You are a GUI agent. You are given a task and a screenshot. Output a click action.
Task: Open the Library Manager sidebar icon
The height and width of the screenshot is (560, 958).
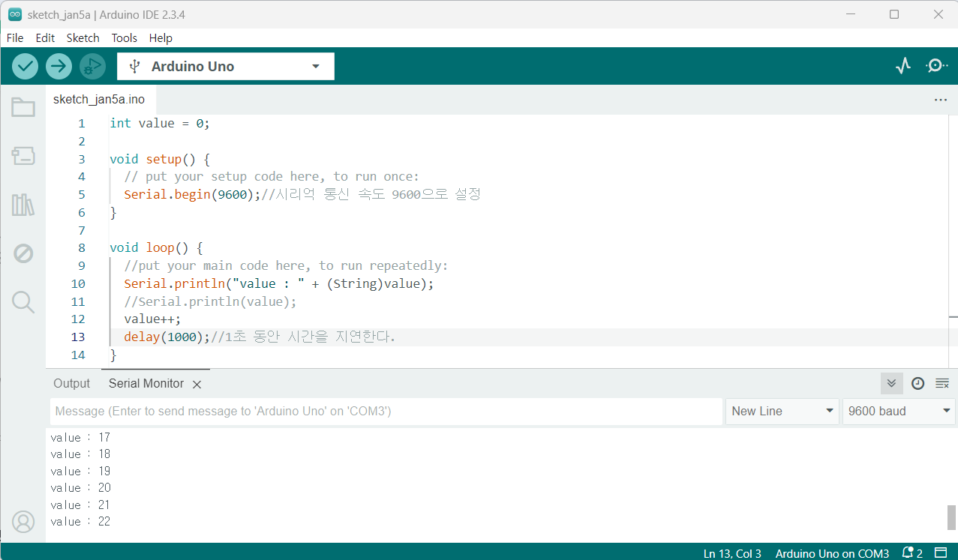point(23,205)
